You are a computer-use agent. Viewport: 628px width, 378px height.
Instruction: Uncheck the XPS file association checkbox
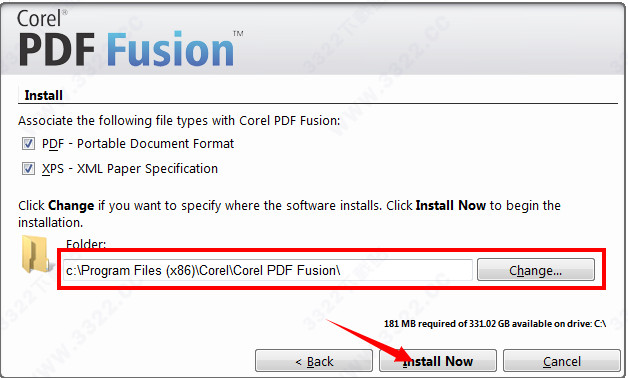coord(28,169)
